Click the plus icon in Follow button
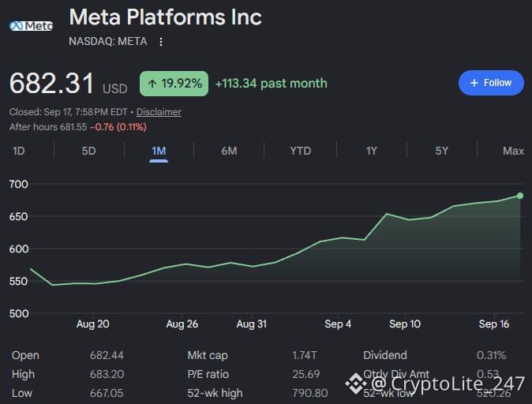 coord(474,83)
